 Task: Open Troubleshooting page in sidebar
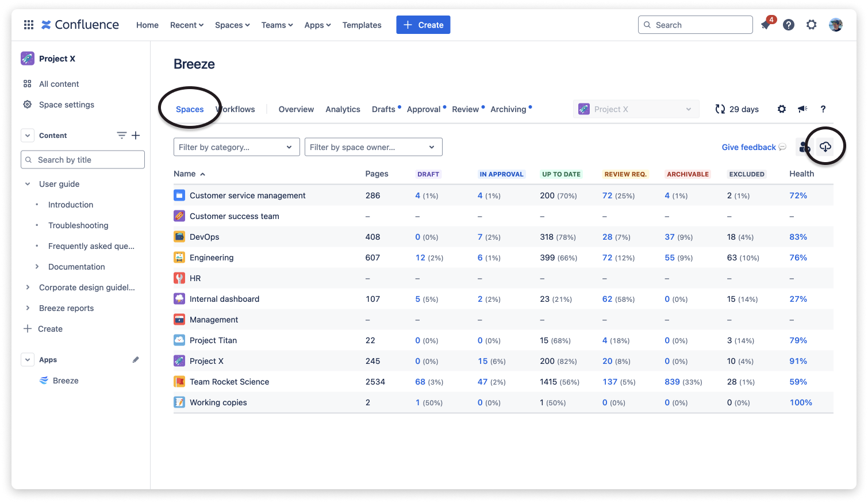pyautogui.click(x=78, y=225)
